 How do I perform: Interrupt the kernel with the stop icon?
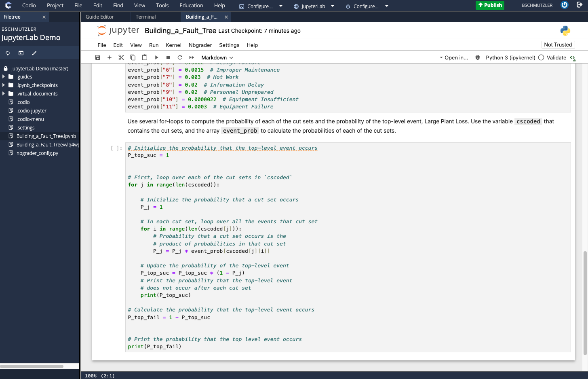pos(168,57)
